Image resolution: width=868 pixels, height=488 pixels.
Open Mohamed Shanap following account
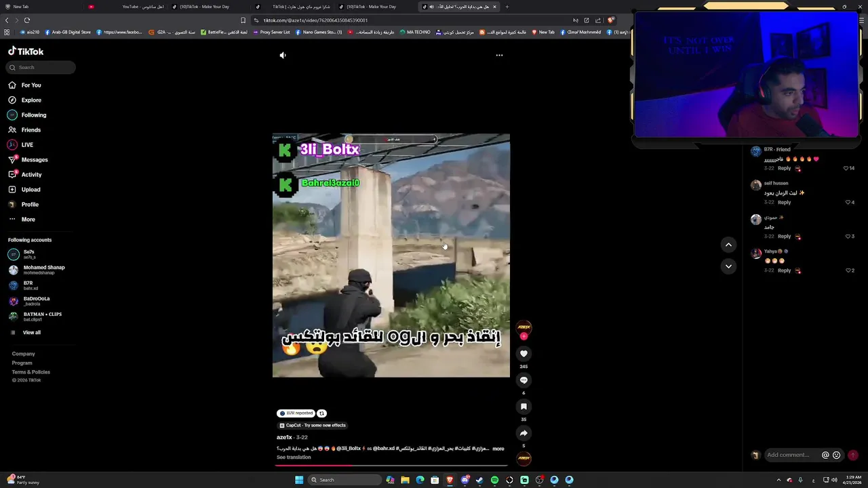pos(37,270)
